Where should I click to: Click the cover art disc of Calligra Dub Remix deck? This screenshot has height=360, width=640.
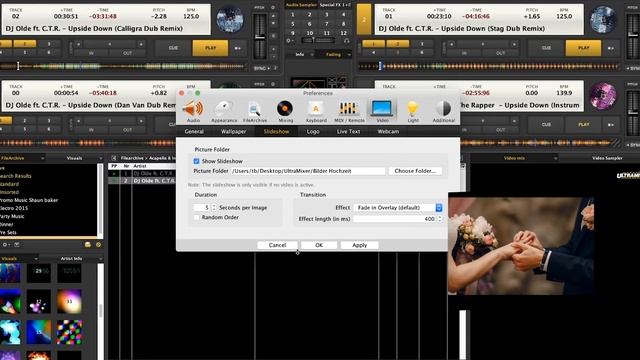pos(230,19)
